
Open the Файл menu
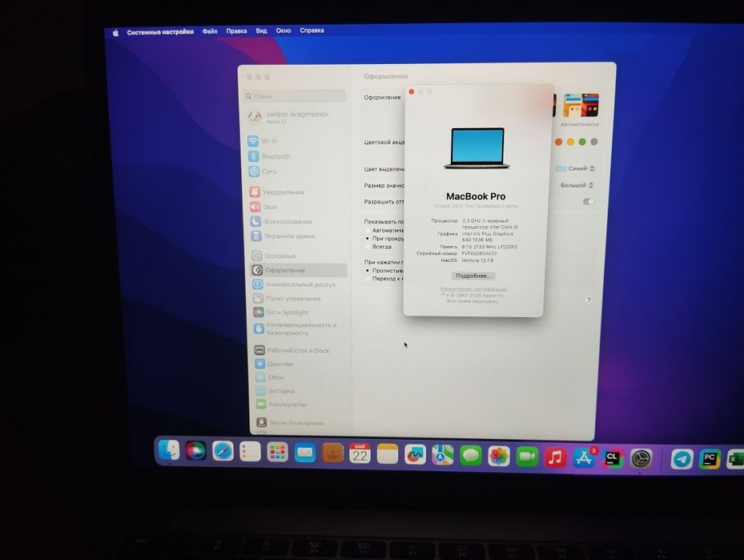[x=210, y=31]
